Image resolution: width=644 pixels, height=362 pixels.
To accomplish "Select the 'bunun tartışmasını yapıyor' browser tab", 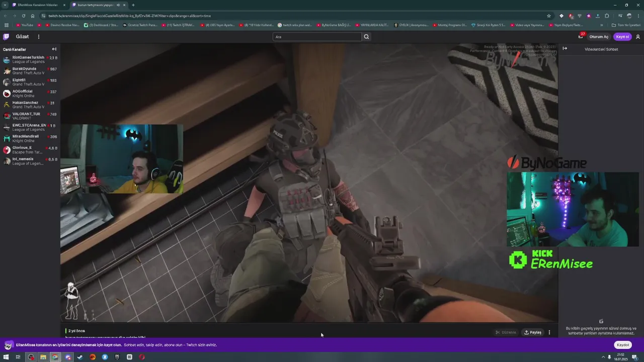I will 98,5.
